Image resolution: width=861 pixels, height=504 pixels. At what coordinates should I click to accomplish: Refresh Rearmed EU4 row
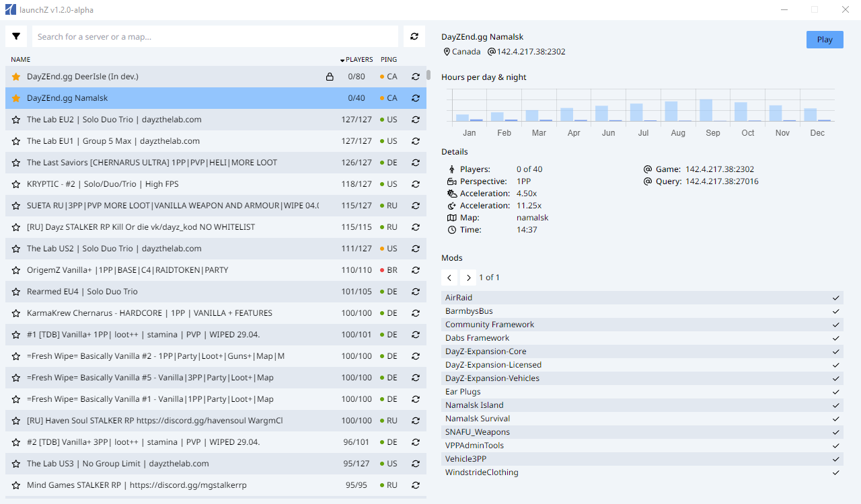(x=416, y=292)
